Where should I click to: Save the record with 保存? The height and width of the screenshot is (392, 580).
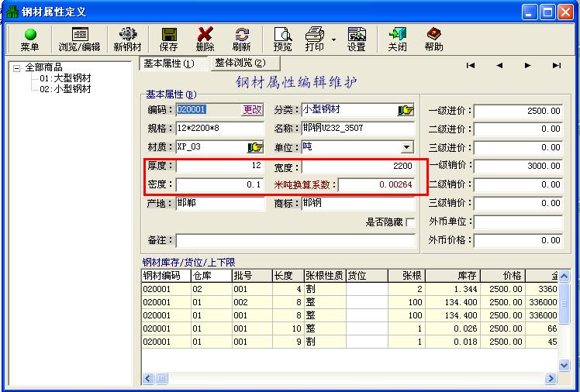pos(168,40)
